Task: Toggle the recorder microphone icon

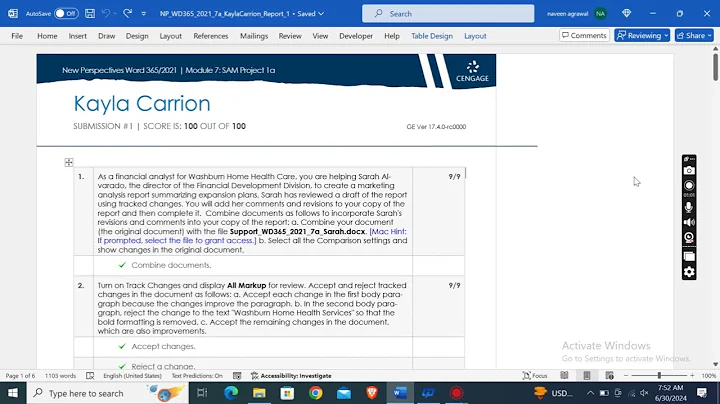Action: click(689, 207)
